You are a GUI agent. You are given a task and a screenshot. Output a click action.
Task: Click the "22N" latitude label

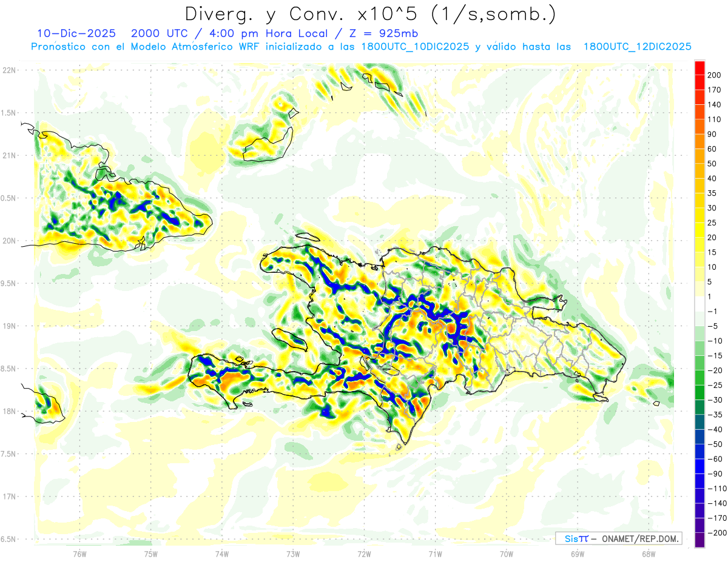10,70
